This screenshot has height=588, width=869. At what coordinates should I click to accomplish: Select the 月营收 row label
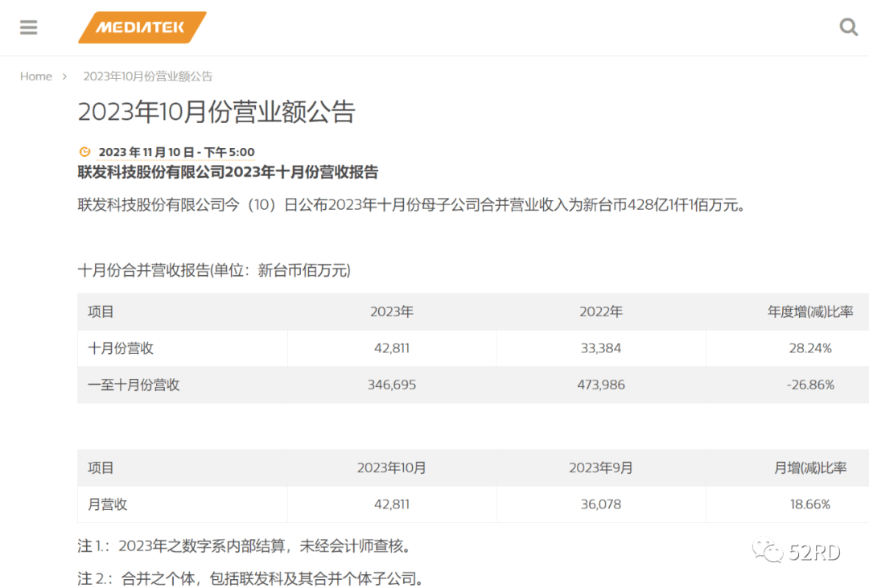click(108, 504)
